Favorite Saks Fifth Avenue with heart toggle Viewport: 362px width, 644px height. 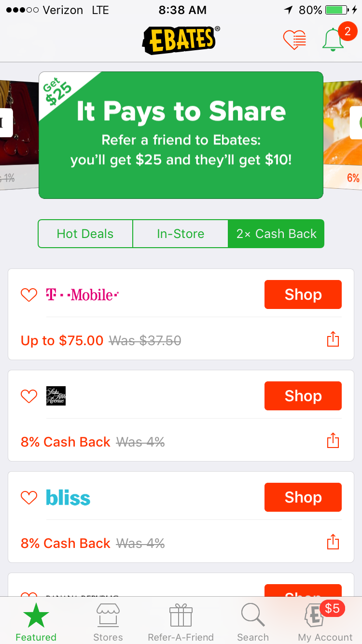pos(29,396)
